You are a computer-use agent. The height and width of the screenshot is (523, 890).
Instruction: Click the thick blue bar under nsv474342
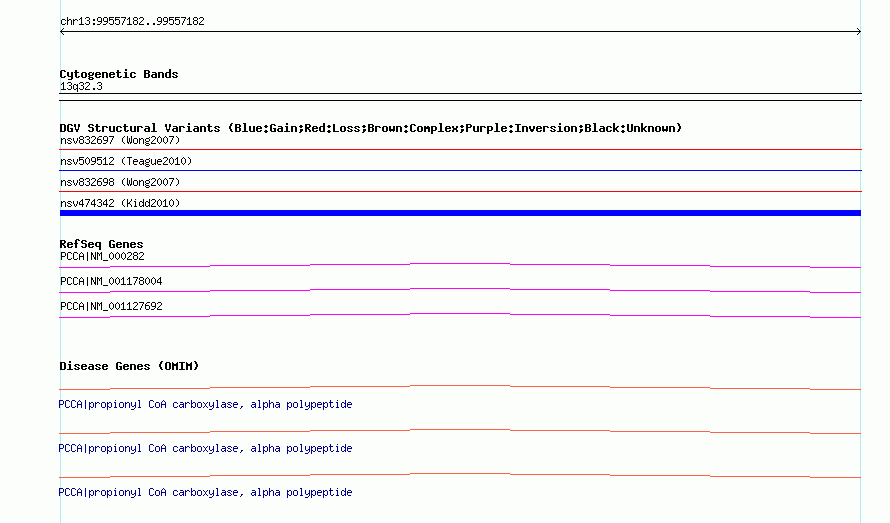(x=460, y=213)
